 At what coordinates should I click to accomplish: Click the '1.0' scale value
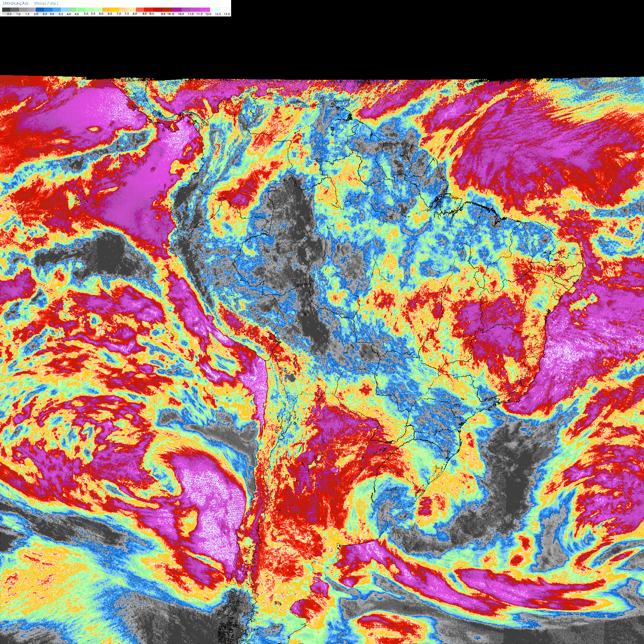[x=18, y=14]
